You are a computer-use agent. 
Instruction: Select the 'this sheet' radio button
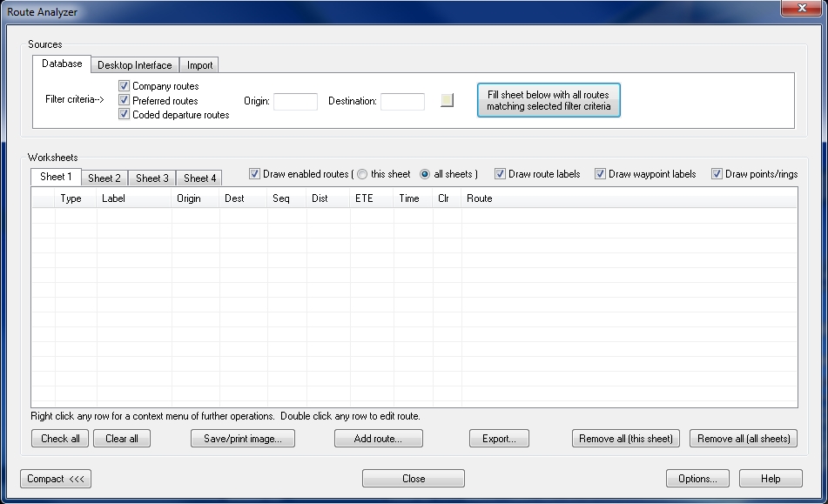pos(362,174)
